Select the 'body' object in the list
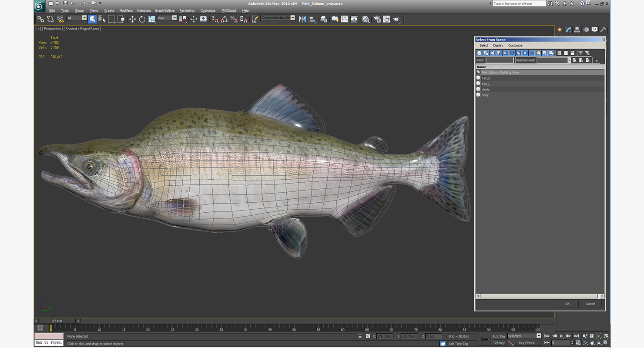The width and height of the screenshot is (644, 348). point(485,95)
